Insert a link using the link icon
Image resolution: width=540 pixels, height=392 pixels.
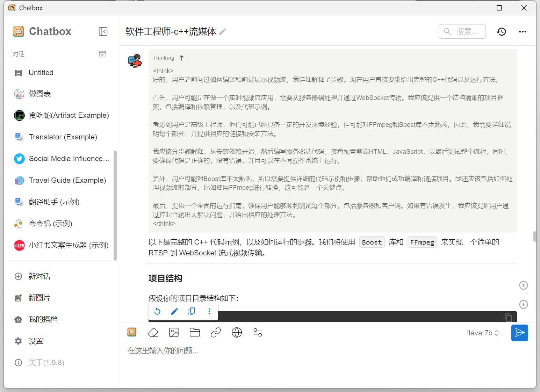[x=216, y=332]
